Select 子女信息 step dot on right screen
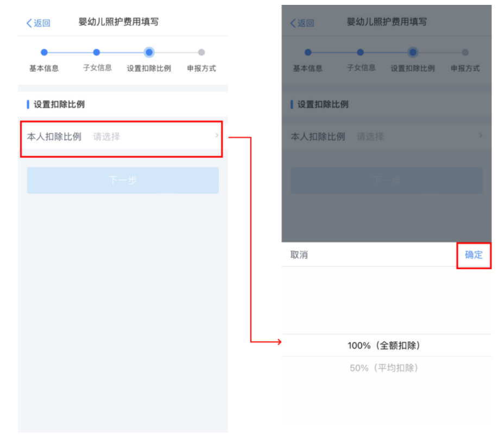504x440 pixels. point(360,52)
